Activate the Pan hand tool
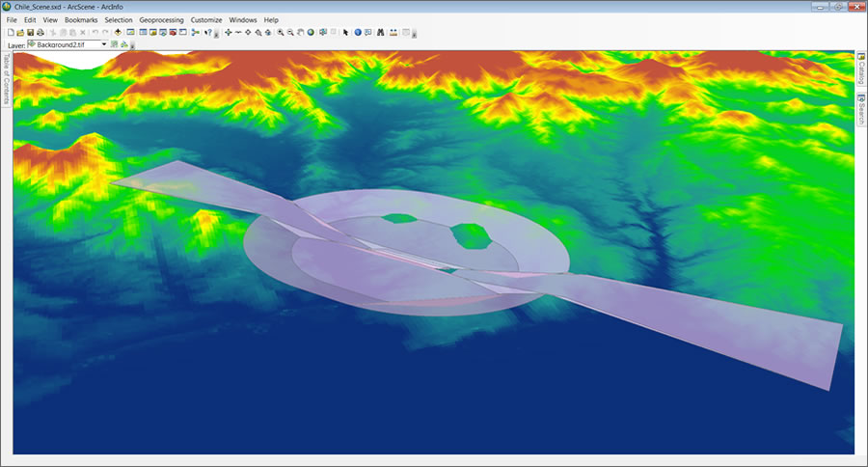The width and height of the screenshot is (868, 467). point(300,33)
